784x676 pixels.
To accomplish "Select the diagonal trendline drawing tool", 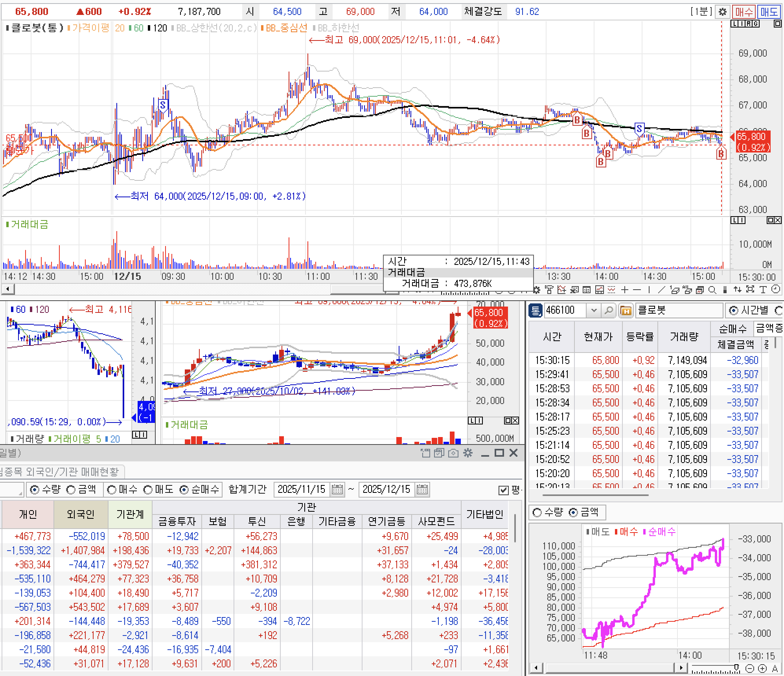I will tap(661, 290).
